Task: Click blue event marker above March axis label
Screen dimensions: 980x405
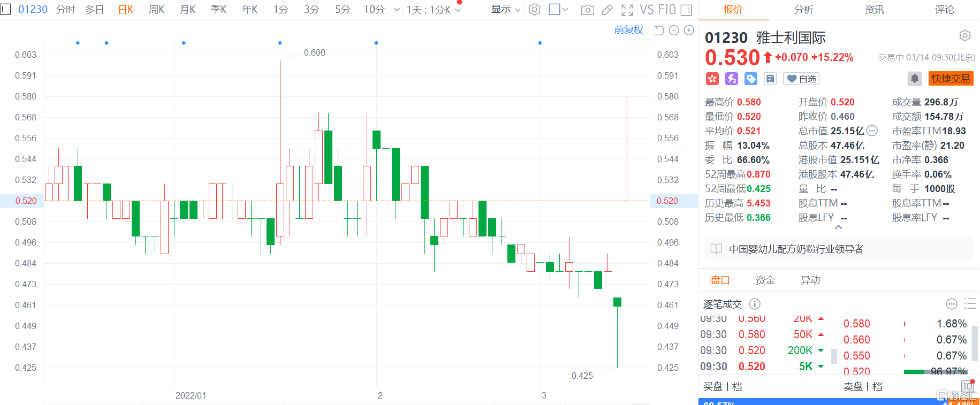Action: [540, 43]
